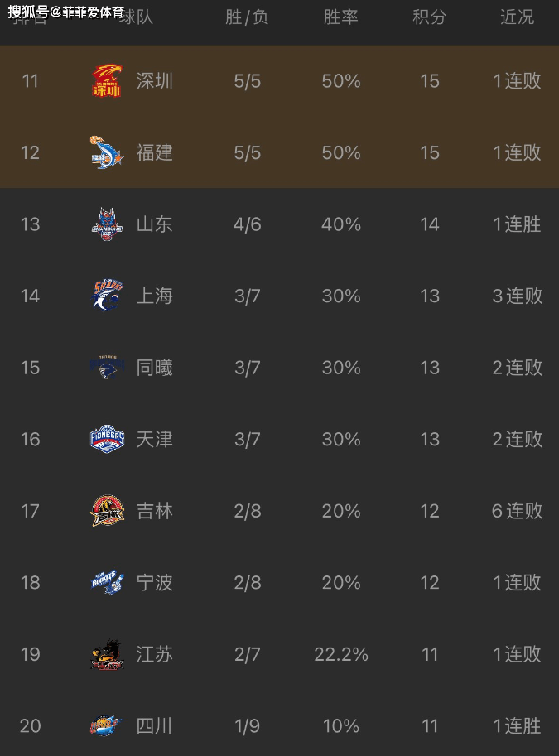Screen dimensions: 559x756
Task: Open team name 上海
Action: point(154,296)
